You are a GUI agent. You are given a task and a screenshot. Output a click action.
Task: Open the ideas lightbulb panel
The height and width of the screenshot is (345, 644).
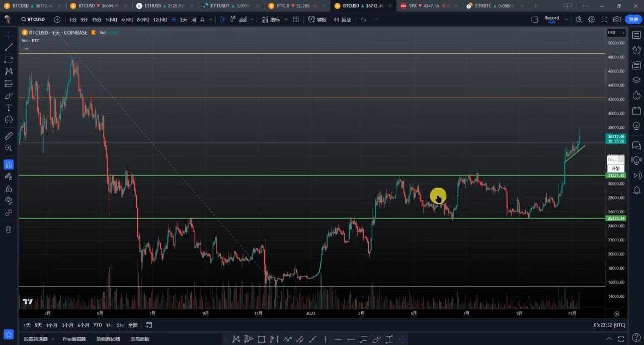coord(636,125)
